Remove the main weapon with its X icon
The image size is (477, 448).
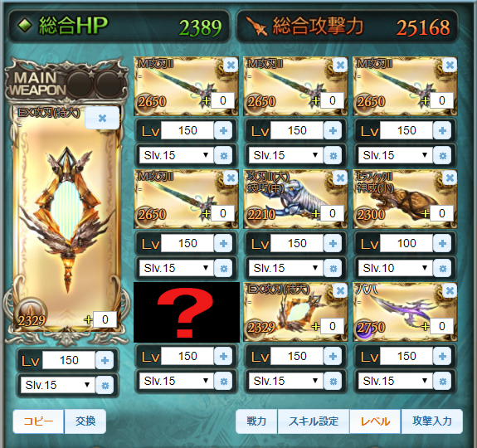click(x=102, y=118)
